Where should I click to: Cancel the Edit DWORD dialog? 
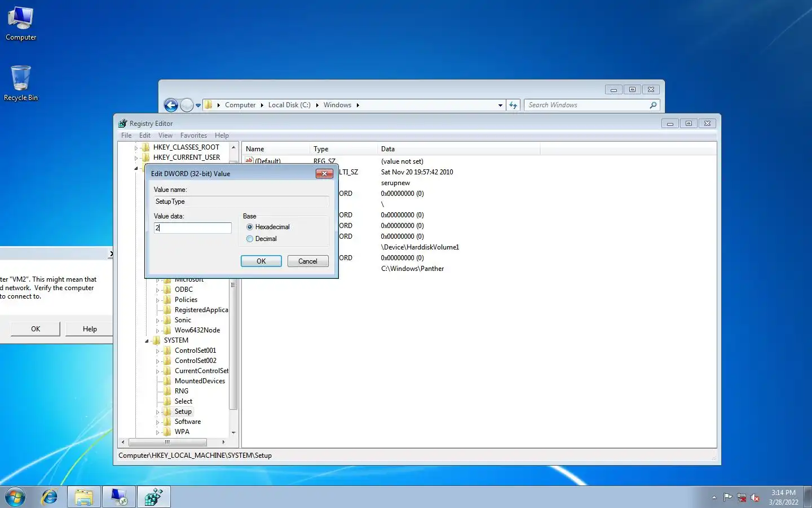(308, 261)
